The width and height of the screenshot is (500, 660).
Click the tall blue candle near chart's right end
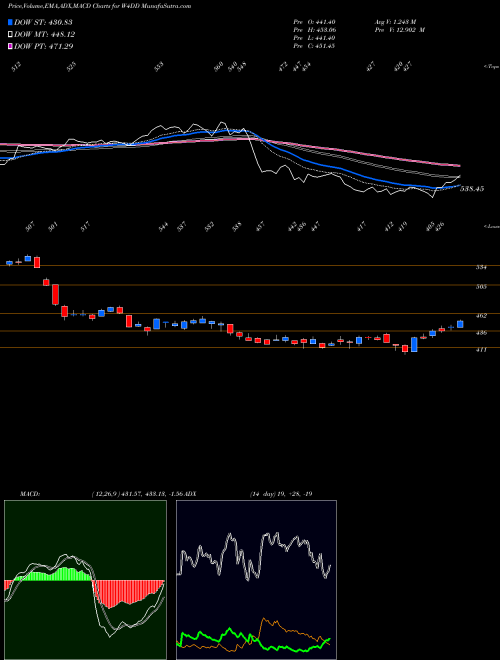point(414,344)
